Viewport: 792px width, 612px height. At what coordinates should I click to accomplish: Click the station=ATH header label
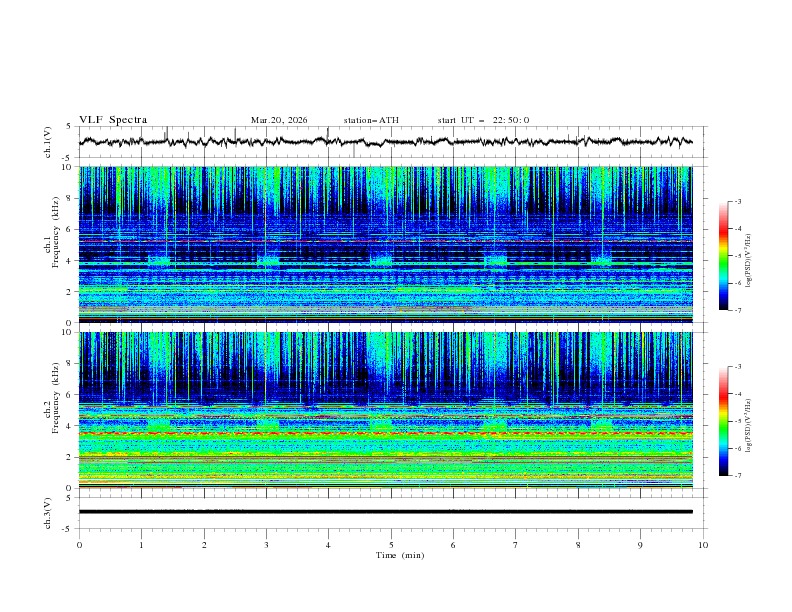(x=371, y=120)
